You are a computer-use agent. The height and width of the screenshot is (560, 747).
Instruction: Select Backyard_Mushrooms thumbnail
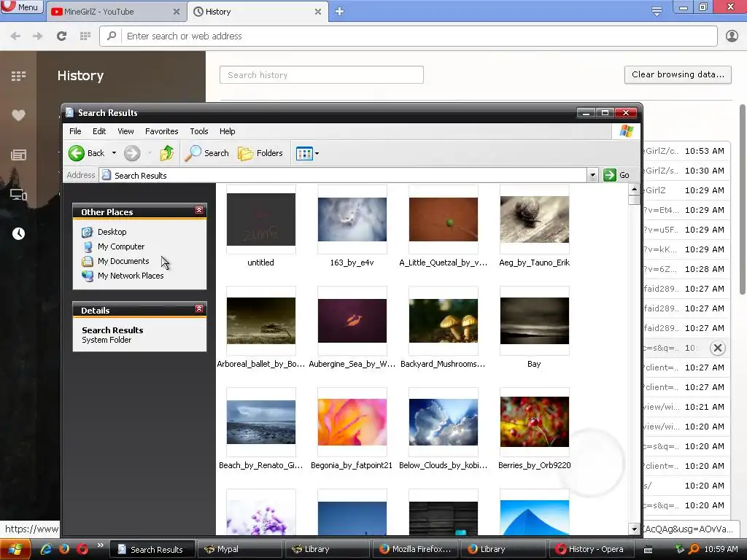point(443,321)
